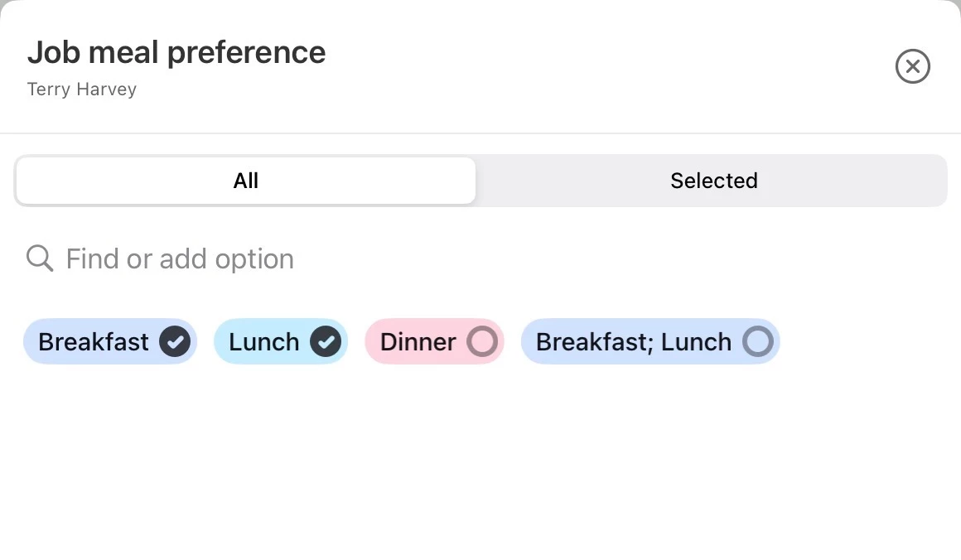Screen dimensions: 961x560
Task: Tick the empty circle on Dinner
Action: click(x=482, y=341)
